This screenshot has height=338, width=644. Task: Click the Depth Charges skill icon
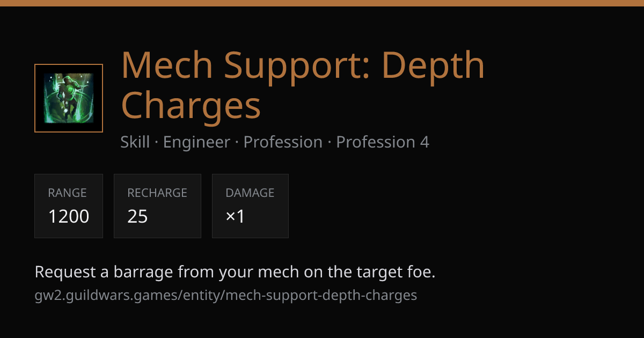pyautogui.click(x=69, y=98)
